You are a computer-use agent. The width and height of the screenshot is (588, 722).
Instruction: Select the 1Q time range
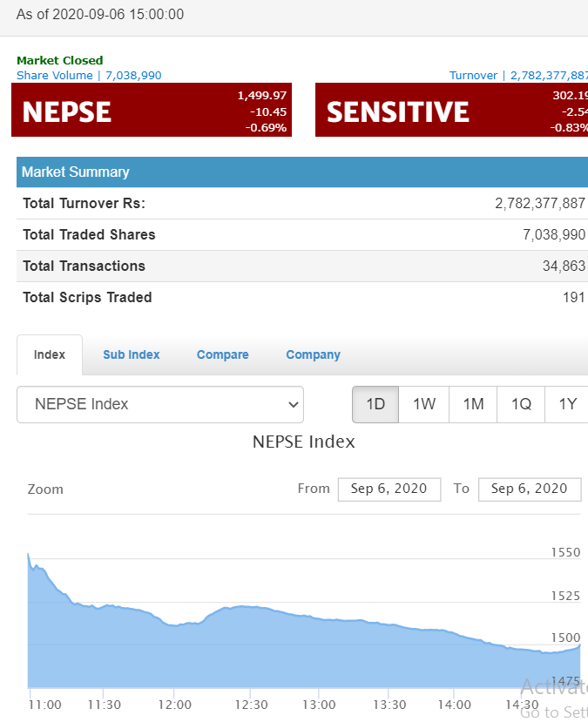[521, 404]
